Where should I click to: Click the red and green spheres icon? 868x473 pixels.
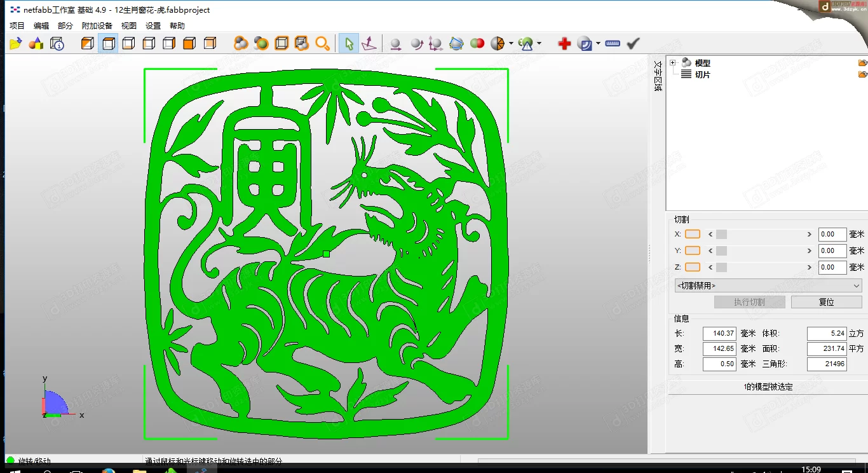477,43
